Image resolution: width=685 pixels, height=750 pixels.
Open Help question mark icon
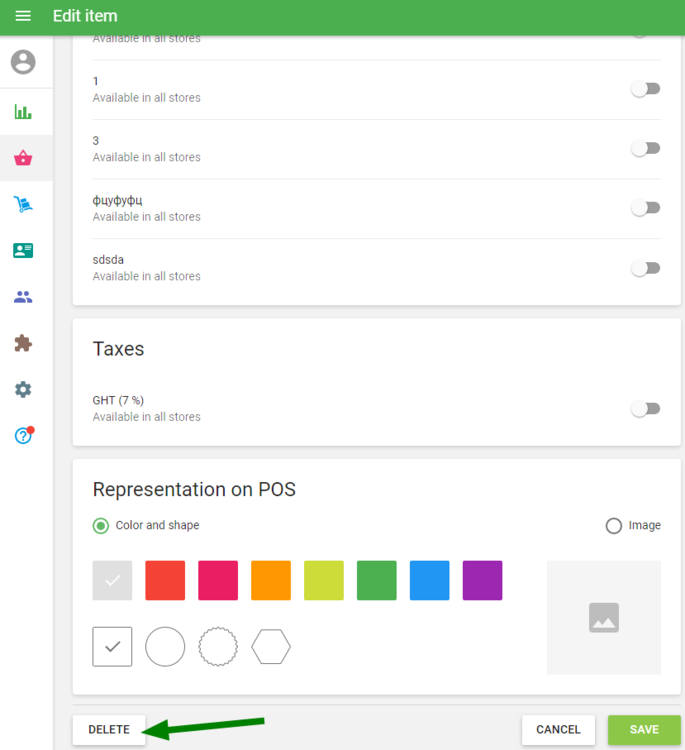pyautogui.click(x=23, y=436)
